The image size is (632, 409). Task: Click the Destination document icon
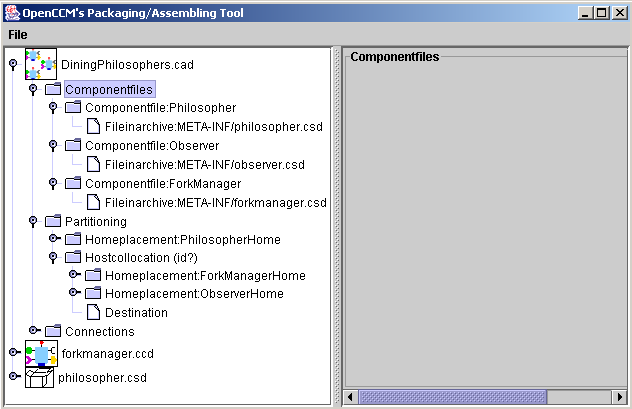tap(93, 312)
